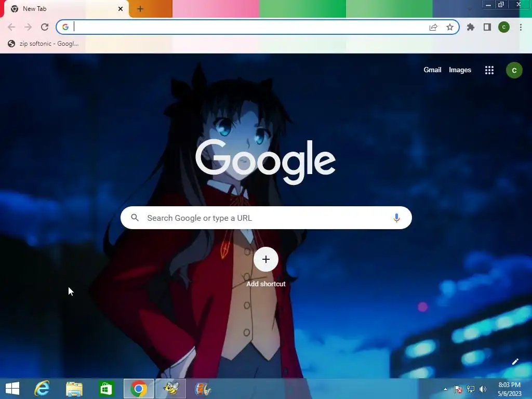The height and width of the screenshot is (399, 532).
Task: Go back using the back arrow
Action: tap(11, 27)
